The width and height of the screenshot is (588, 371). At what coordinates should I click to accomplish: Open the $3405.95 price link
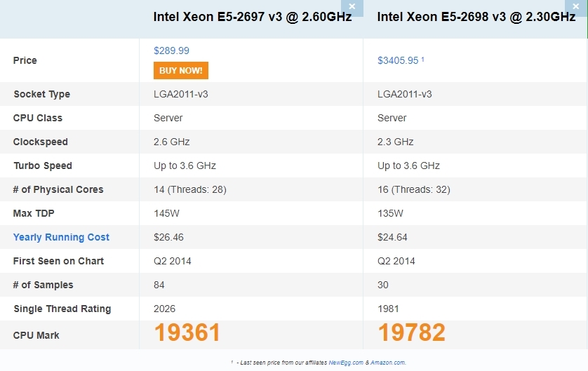398,61
